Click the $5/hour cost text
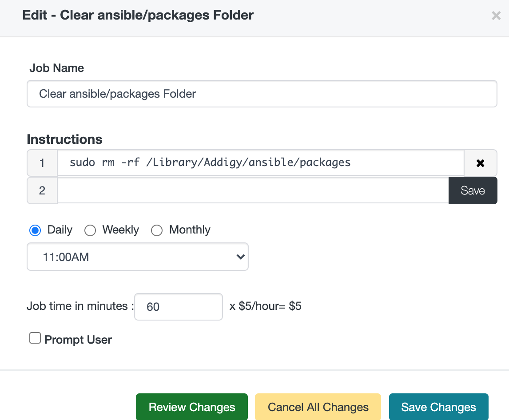The height and width of the screenshot is (420, 509). [265, 306]
